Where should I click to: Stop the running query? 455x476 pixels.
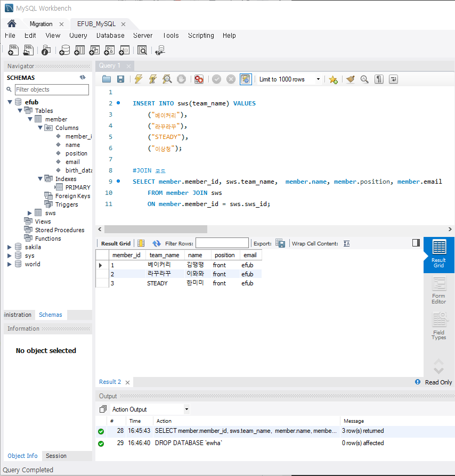(181, 79)
